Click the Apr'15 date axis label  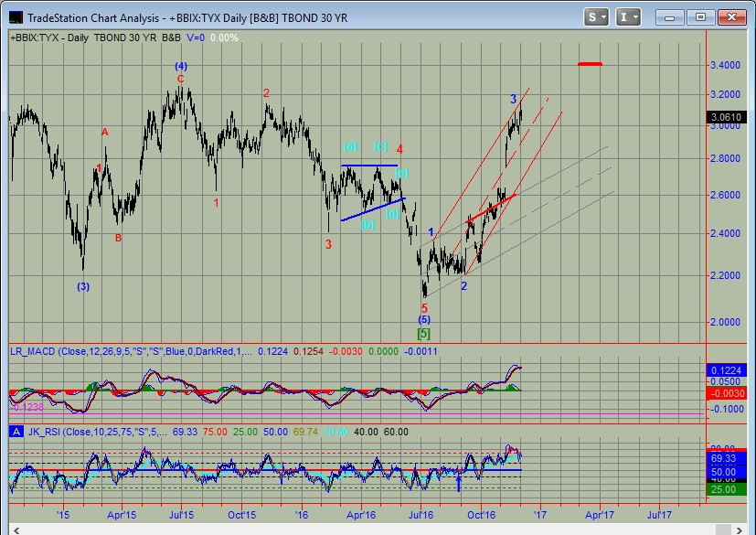coord(122,515)
